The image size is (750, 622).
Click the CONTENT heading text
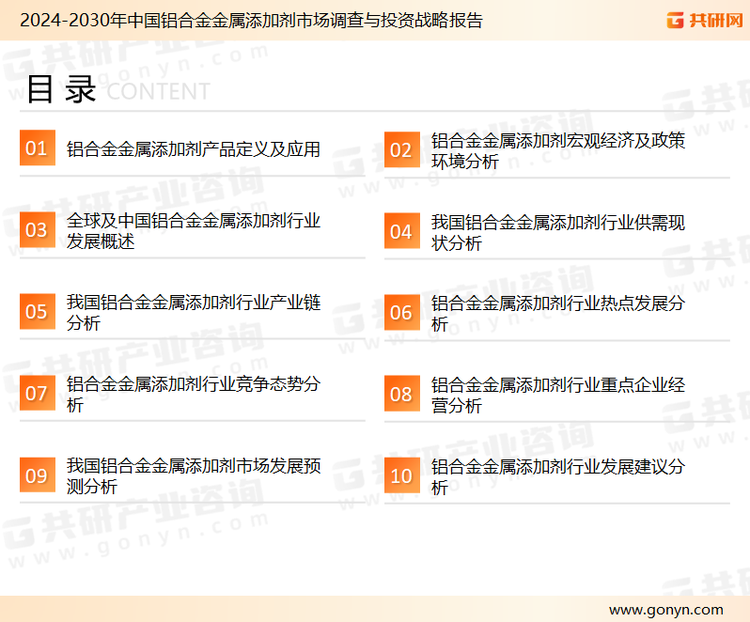(158, 91)
